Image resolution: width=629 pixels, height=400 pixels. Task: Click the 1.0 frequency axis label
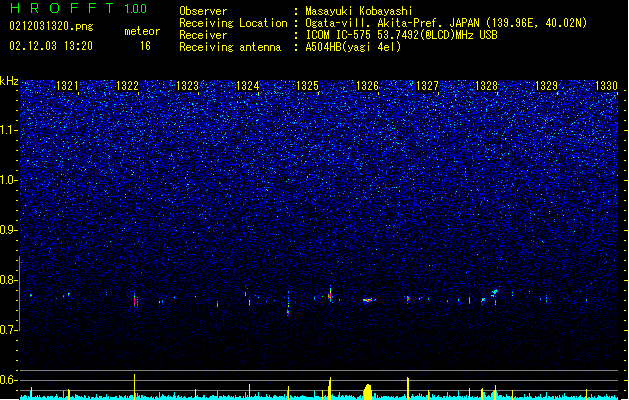9,180
